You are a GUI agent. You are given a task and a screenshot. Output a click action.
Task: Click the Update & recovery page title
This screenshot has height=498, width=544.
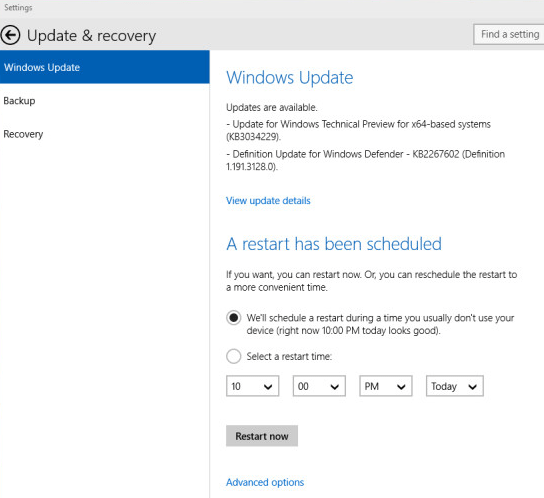[92, 36]
